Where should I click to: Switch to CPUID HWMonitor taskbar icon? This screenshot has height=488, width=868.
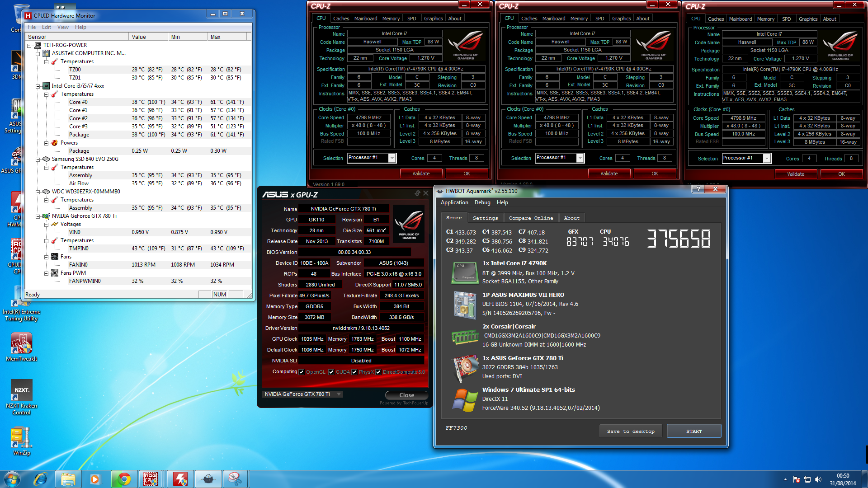180,479
